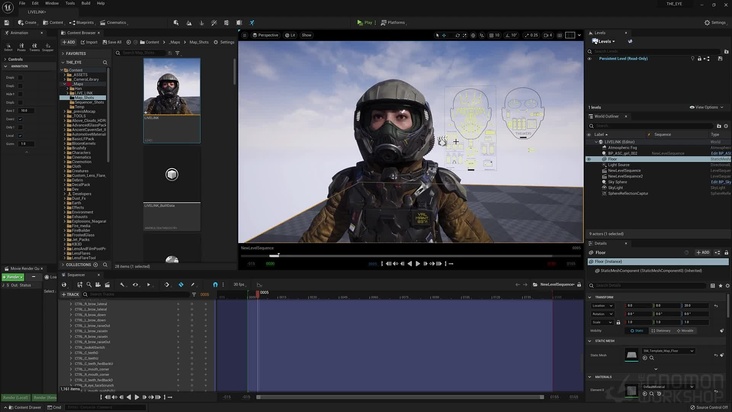Select the viewport select-object tool icon

tap(437, 35)
